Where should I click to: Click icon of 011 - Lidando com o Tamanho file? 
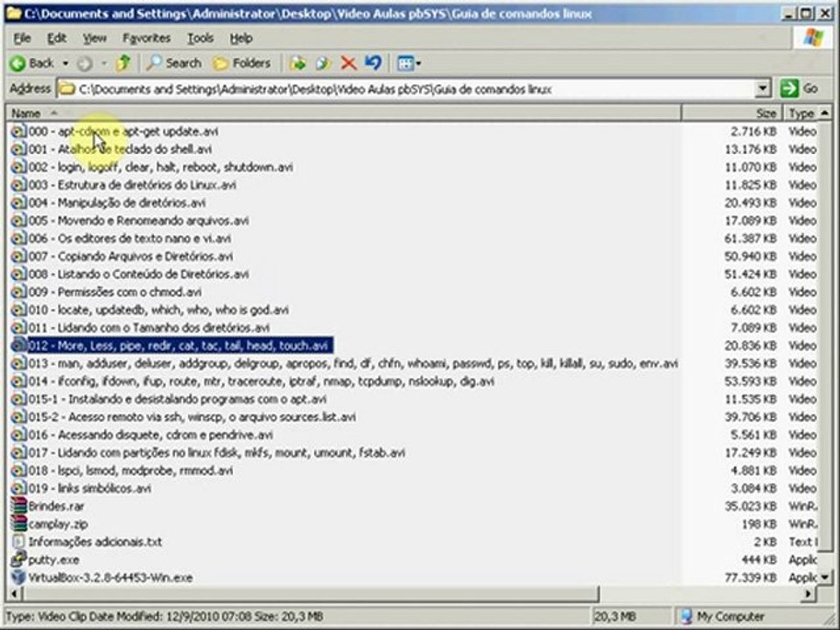[x=18, y=328]
